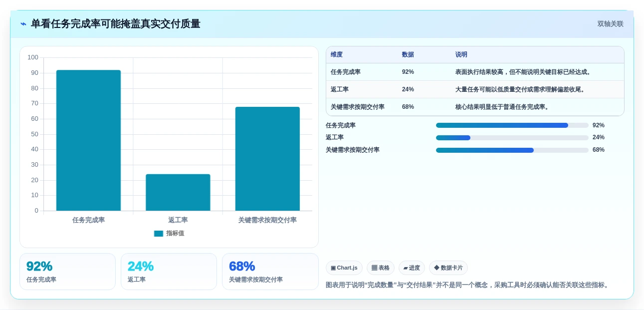Click the 24% value beside progress bar
644x310 pixels.
(x=599, y=137)
